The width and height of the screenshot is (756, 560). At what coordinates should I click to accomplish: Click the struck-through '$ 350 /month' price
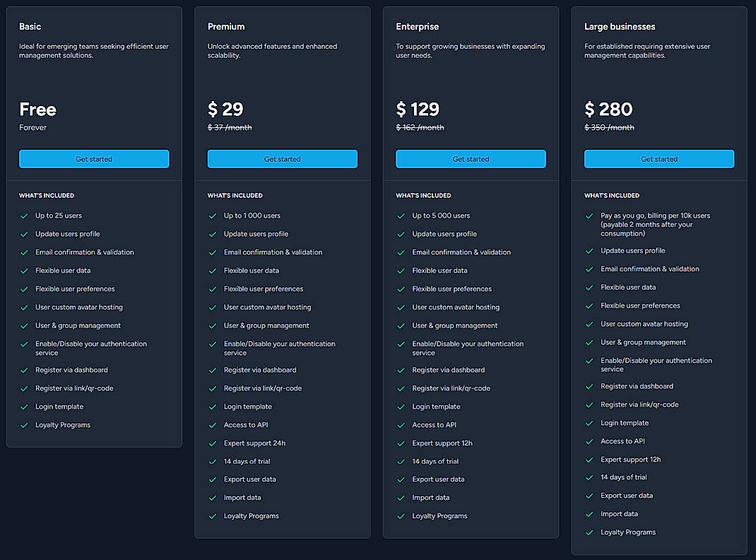pos(610,127)
